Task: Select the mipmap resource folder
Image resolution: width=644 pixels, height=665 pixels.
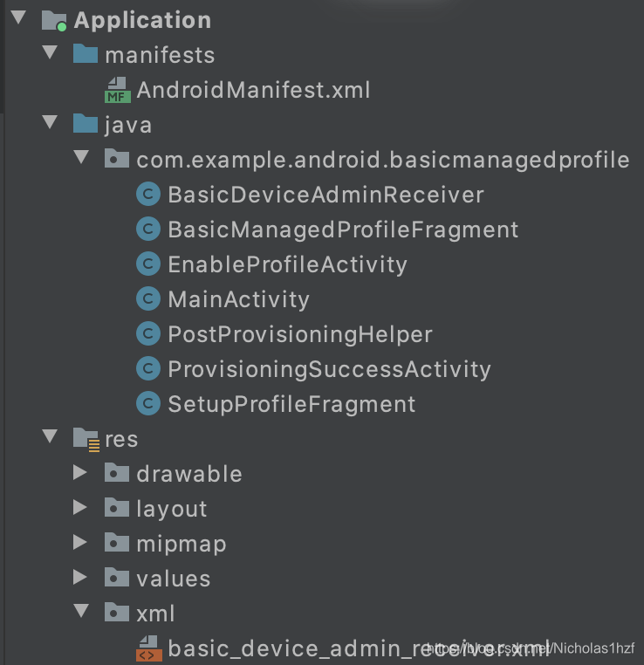Action: coord(182,544)
